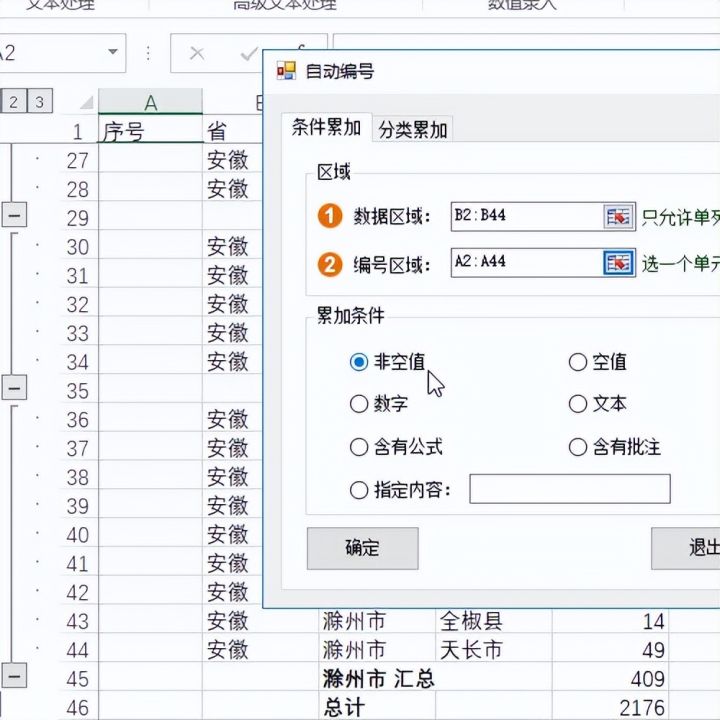
Task: Show outline level 2
Action: click(13, 101)
